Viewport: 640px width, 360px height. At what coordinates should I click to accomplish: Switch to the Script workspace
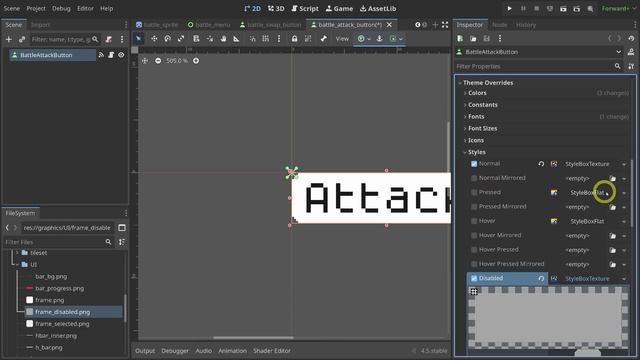(305, 9)
